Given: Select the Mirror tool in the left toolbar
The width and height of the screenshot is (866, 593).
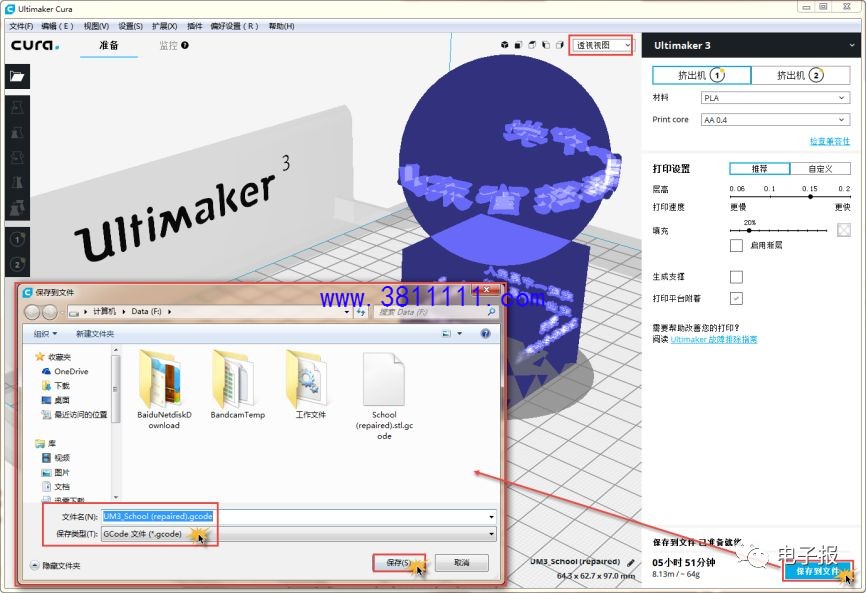Looking at the screenshot, I should [17, 183].
